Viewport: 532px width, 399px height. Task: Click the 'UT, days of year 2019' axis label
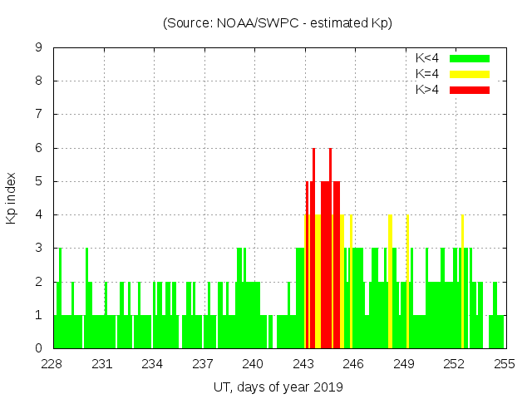point(278,387)
